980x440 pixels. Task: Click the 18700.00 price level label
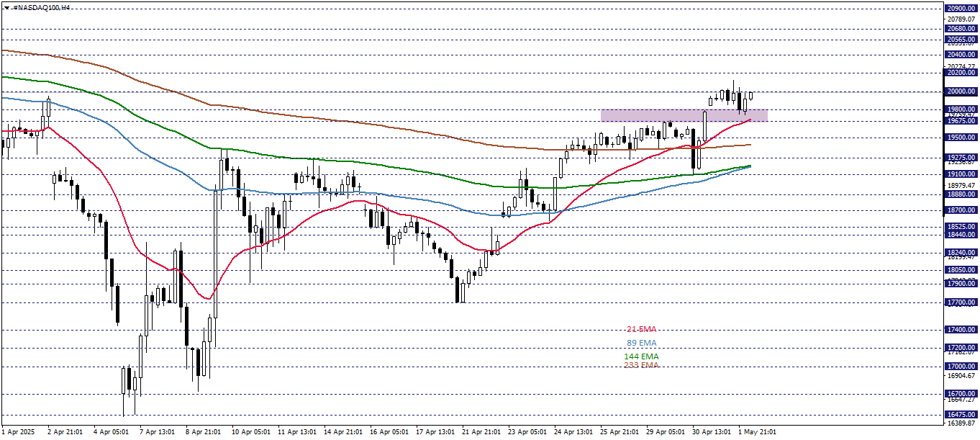961,210
